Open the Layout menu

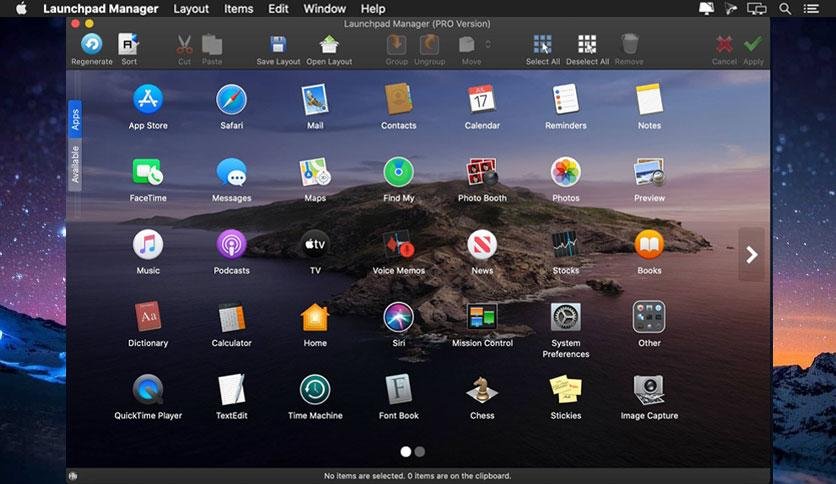(x=191, y=9)
